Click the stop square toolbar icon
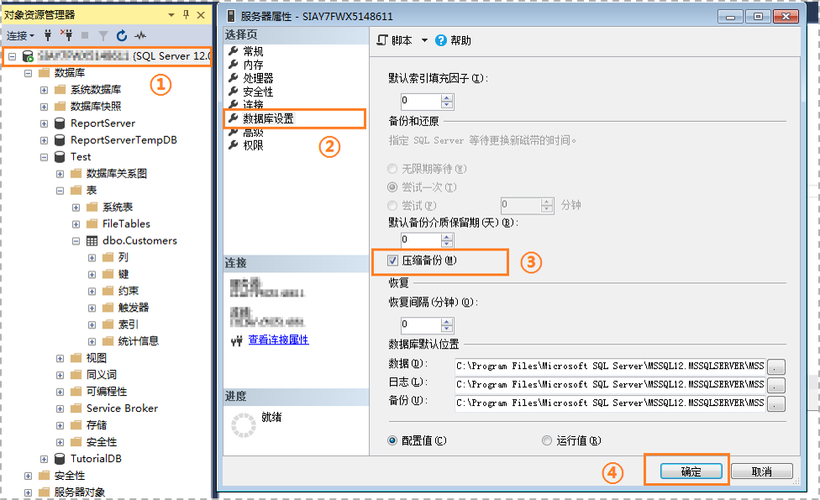 [85, 36]
